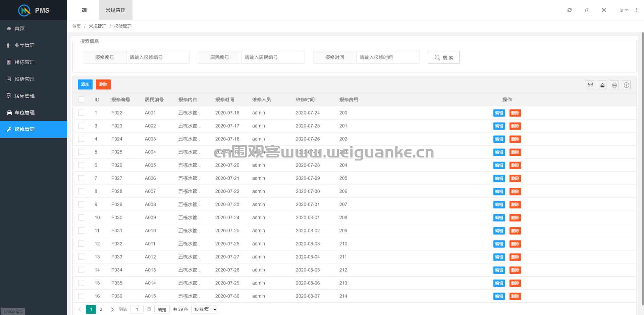This screenshot has width=644, height=315.
Task: Check the row for P030
Action: (81, 218)
